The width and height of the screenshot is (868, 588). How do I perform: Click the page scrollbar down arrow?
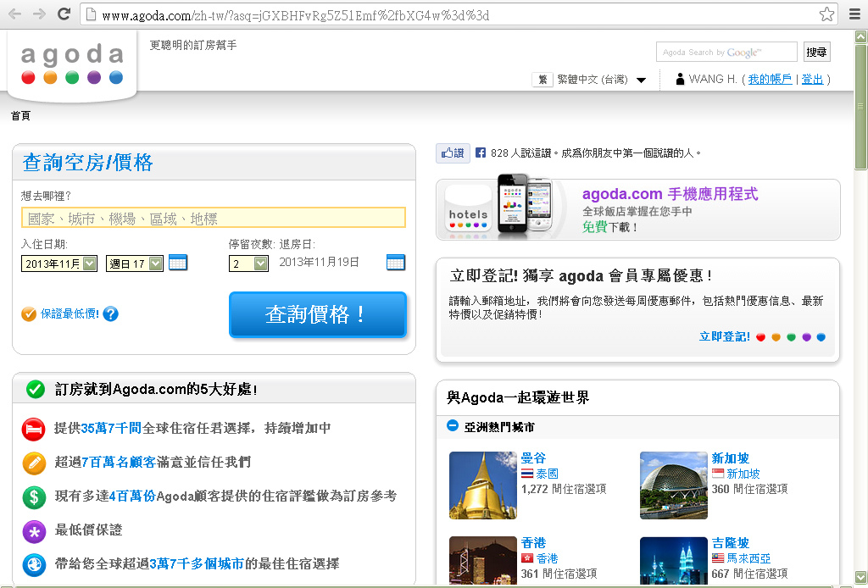[861, 578]
